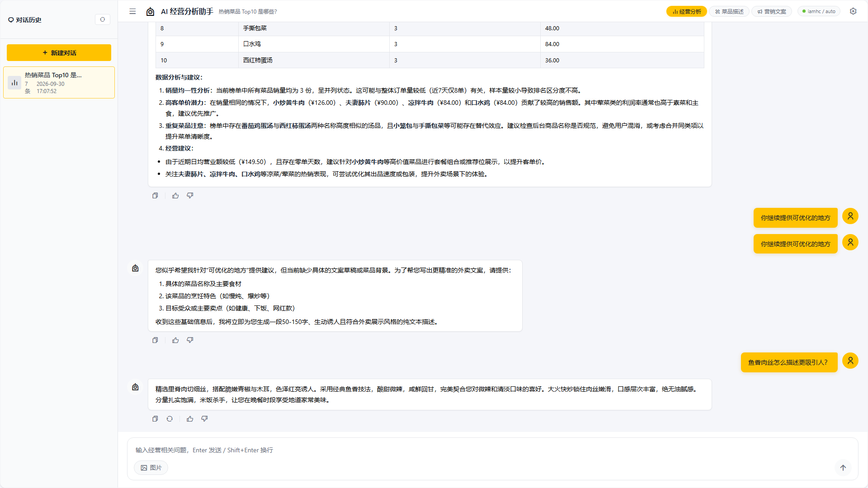Copy the 鱼香肉丝 description reply
The height and width of the screenshot is (488, 868).
tap(155, 419)
